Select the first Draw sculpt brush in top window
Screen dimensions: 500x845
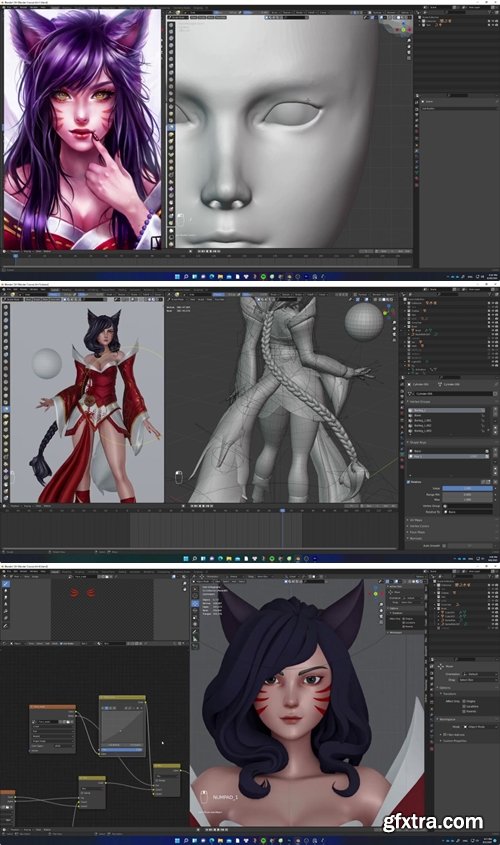coord(171,25)
